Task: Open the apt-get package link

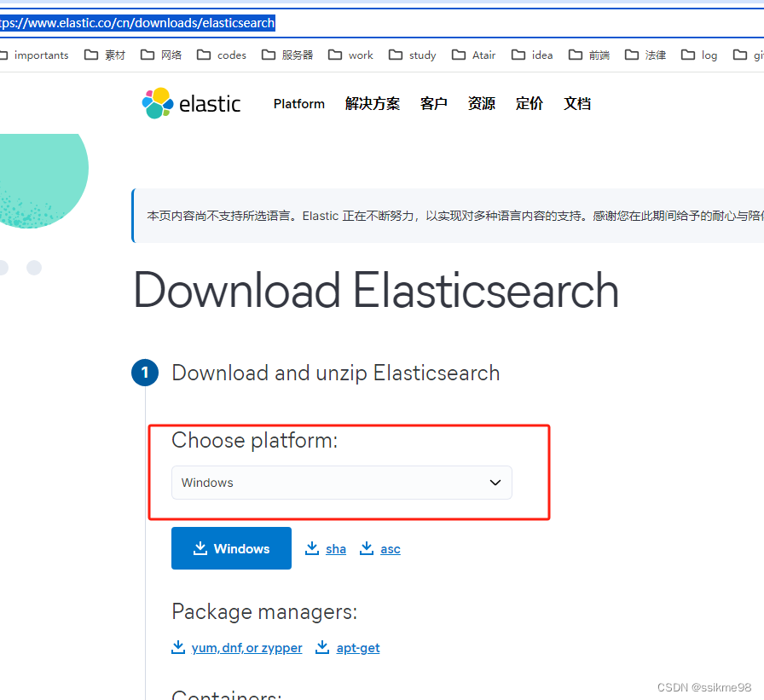Action: click(348, 648)
